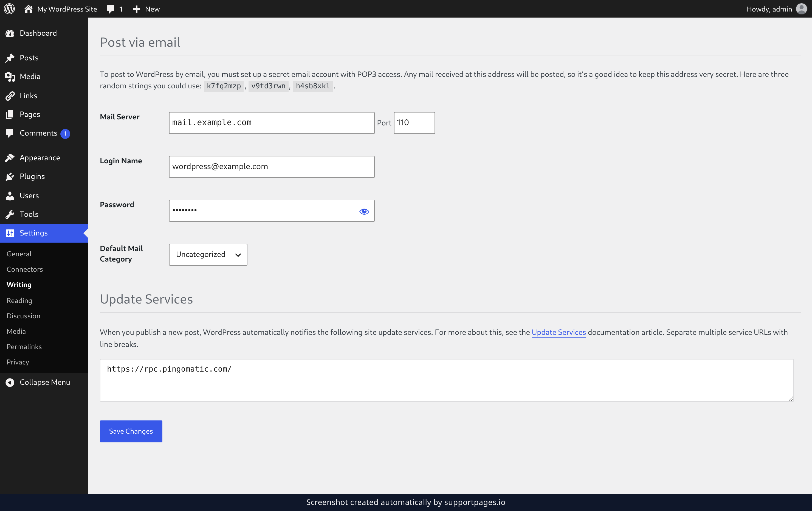Click the Posts pushpin icon
Image resolution: width=812 pixels, height=511 pixels.
click(10, 58)
